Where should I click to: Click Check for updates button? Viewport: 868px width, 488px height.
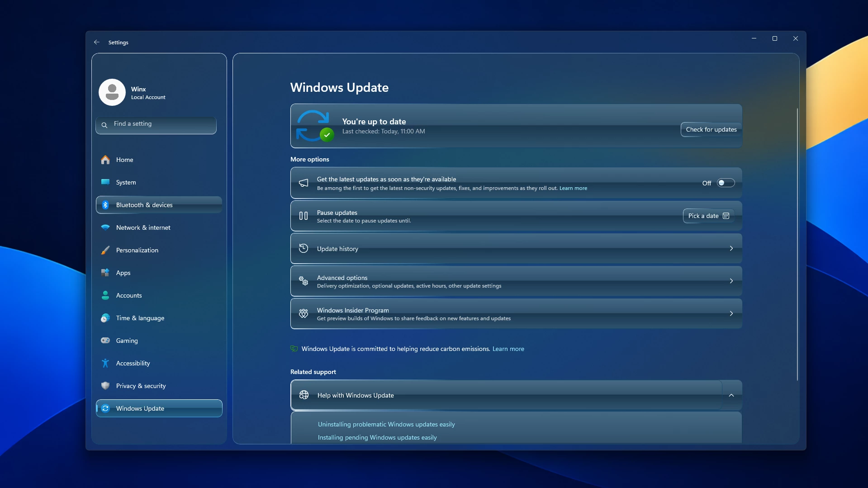tap(711, 129)
